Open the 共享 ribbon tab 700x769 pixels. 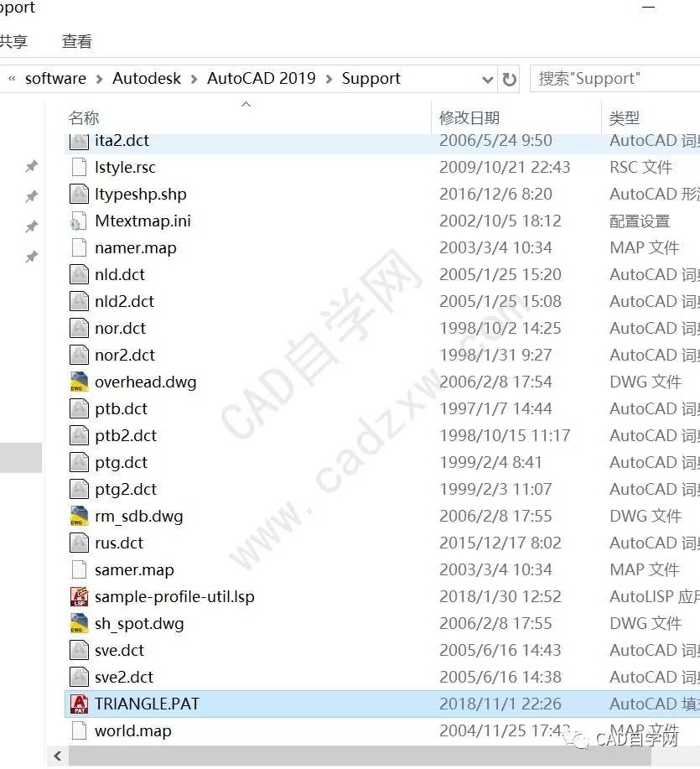tap(13, 41)
